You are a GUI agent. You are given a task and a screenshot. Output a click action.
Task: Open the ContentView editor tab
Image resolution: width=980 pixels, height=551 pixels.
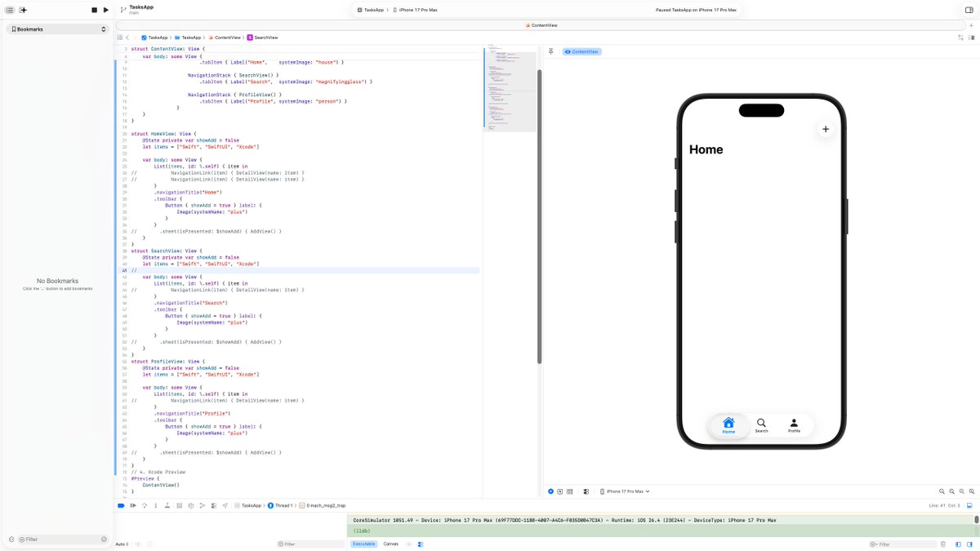542,25
